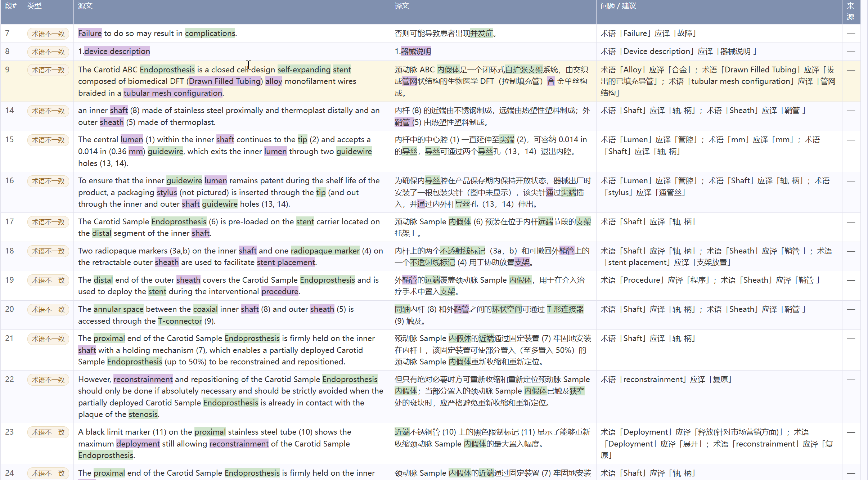
Task: Click highlighted 'coaxial' in row 20 source
Action: pyautogui.click(x=206, y=309)
